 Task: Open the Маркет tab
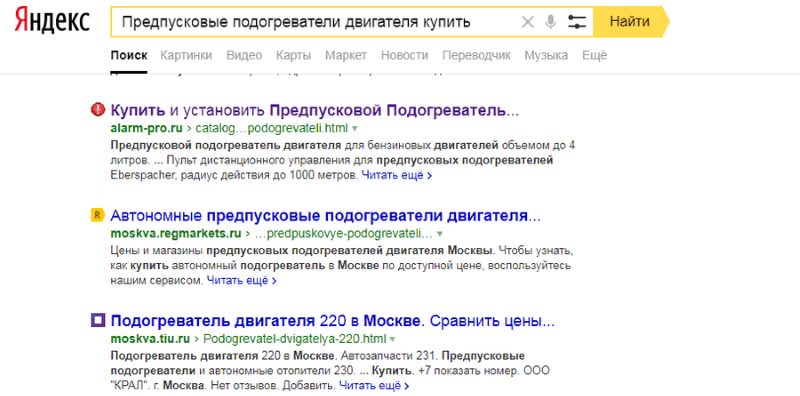[346, 56]
